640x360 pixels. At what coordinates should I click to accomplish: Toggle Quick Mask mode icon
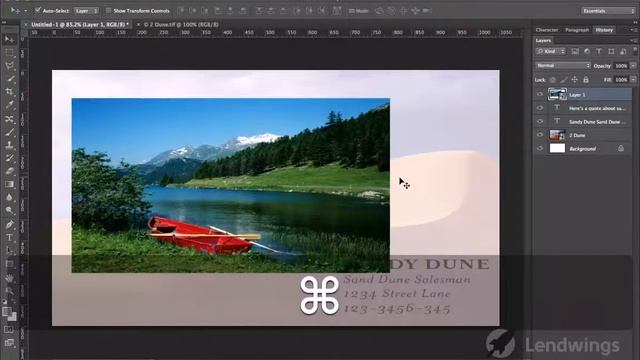pyautogui.click(x=9, y=329)
